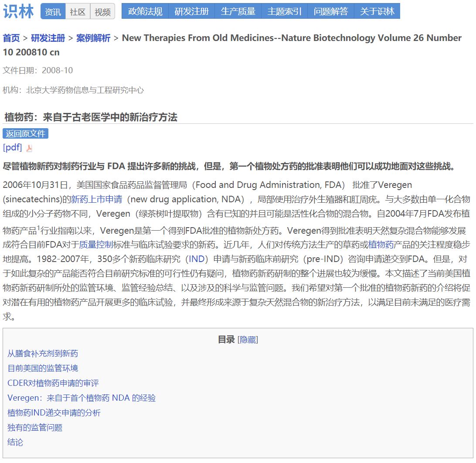This screenshot has height=463, width=476.
Task: Switch to the 资讯 tab
Action: point(53,11)
